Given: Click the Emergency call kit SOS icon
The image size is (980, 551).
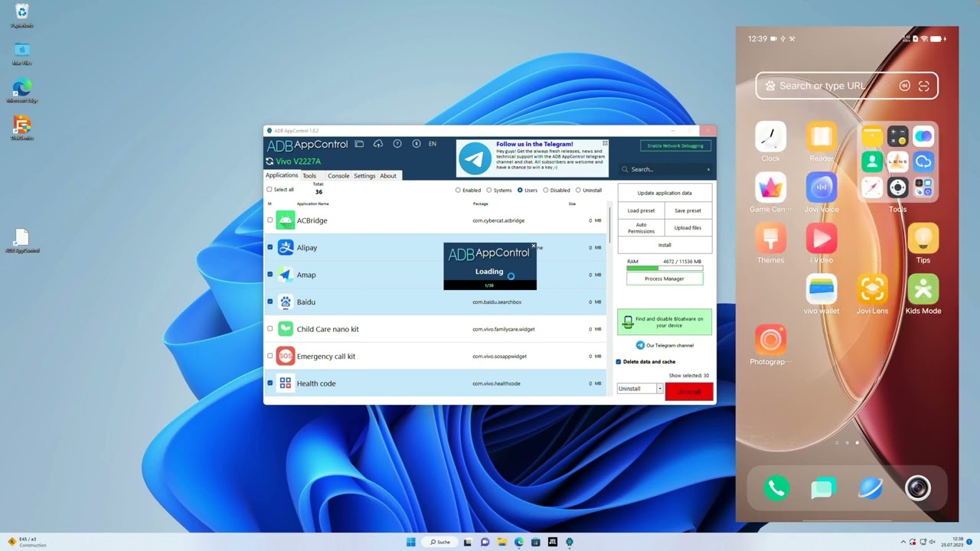Looking at the screenshot, I should point(286,356).
